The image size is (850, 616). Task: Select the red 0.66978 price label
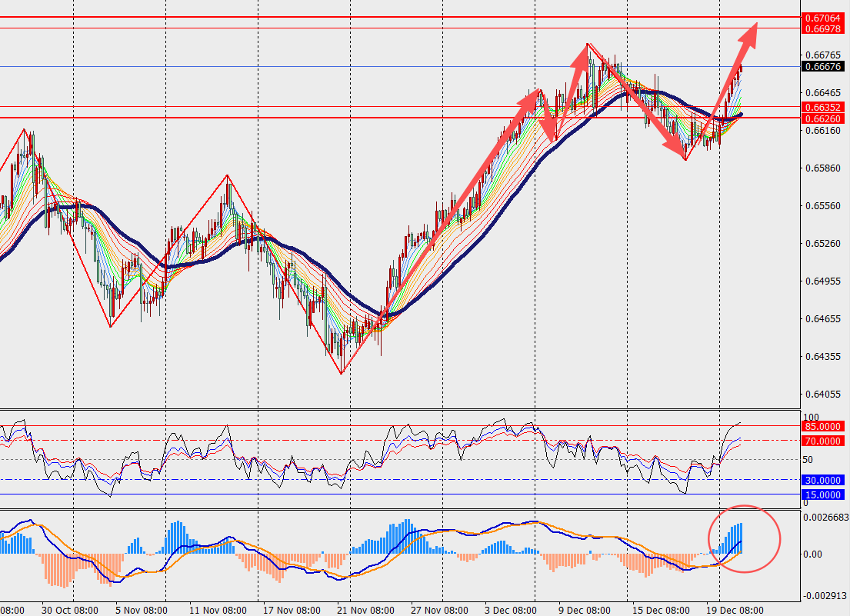825,28
